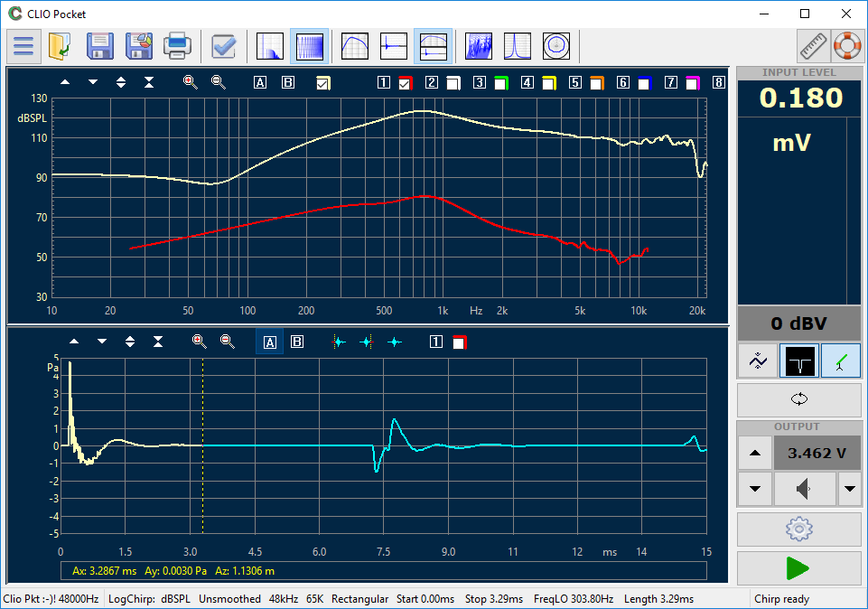
Task: Expand output options dropdown arrow
Action: (x=850, y=488)
